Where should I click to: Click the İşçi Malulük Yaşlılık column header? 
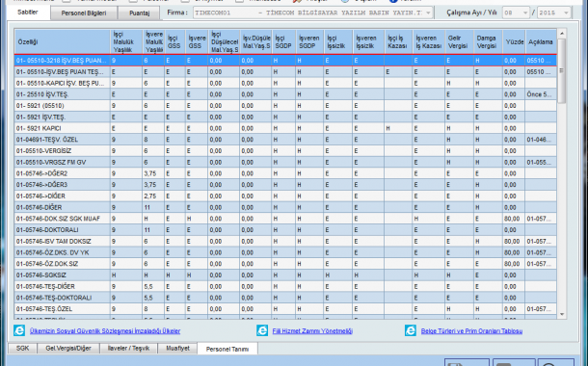pos(126,42)
